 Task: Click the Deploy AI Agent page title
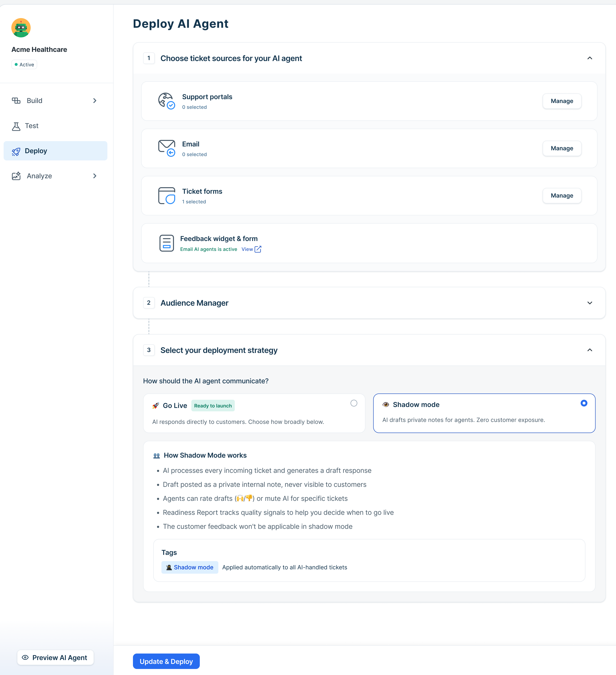180,24
